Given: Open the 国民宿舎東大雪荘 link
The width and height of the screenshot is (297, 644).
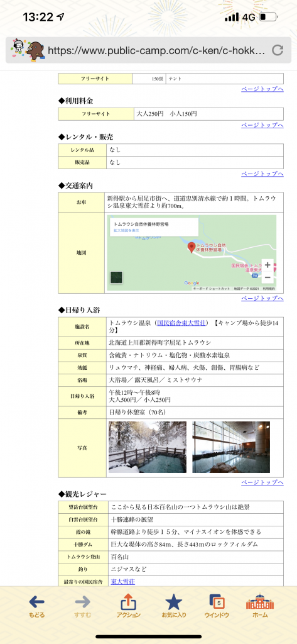Looking at the screenshot, I should (x=183, y=323).
